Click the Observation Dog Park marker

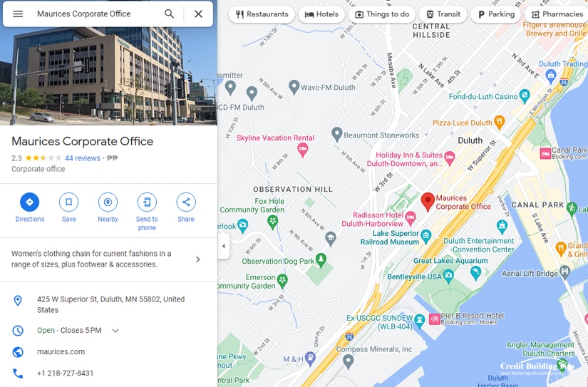click(321, 260)
